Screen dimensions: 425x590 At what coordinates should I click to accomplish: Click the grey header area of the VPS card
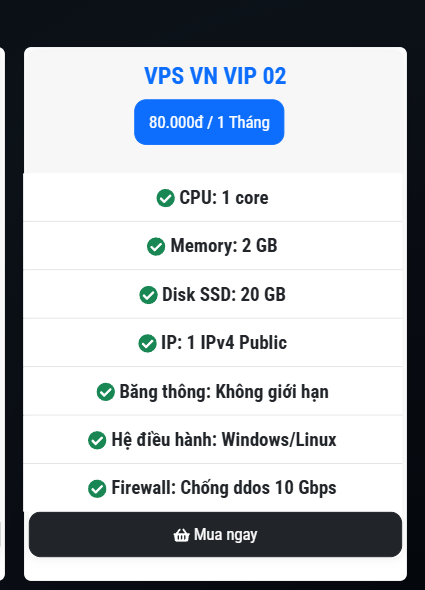[x=215, y=110]
